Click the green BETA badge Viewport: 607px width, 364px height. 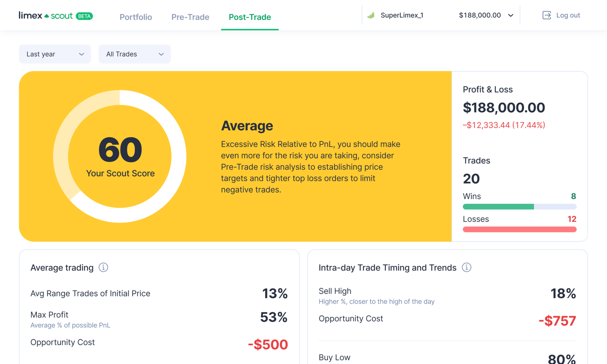pyautogui.click(x=85, y=16)
